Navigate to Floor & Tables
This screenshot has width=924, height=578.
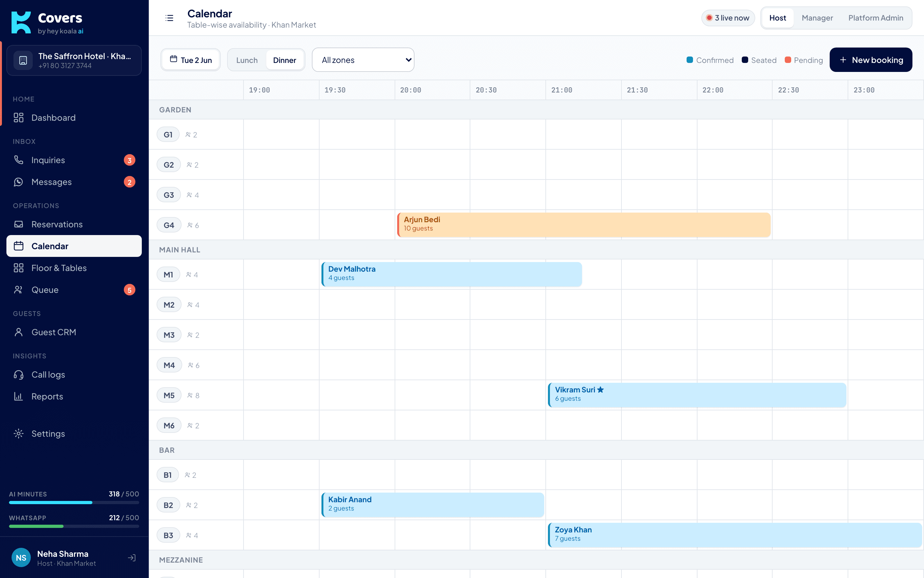click(74, 268)
